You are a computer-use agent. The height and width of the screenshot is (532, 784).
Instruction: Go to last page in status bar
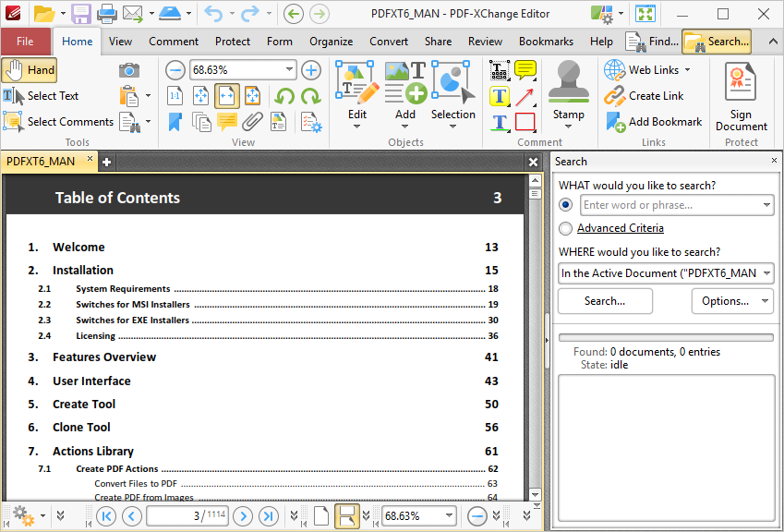coord(269,516)
